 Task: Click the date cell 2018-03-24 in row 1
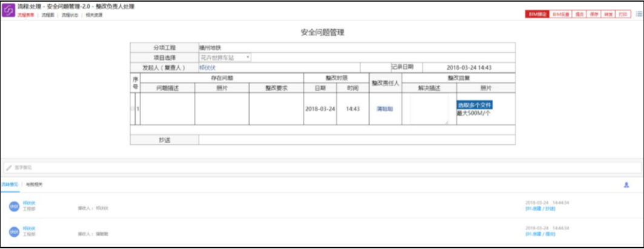click(320, 109)
